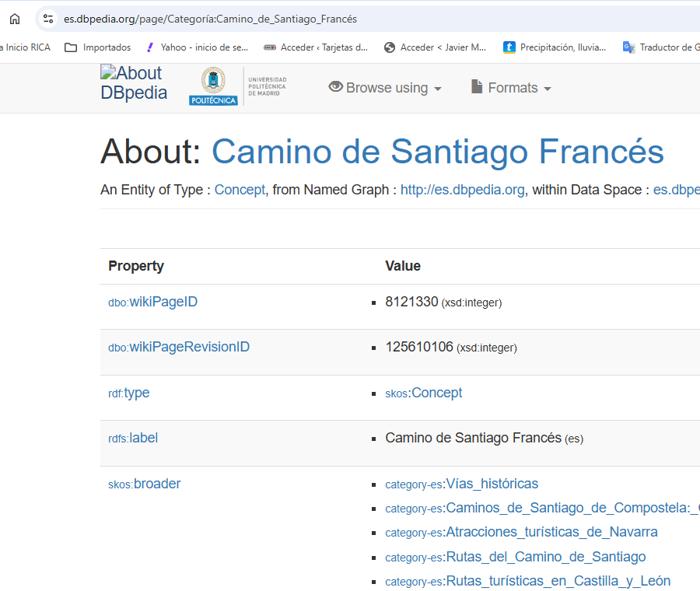
Task: Click the Universidad Politécnica de Madrid logo
Action: tap(238, 86)
